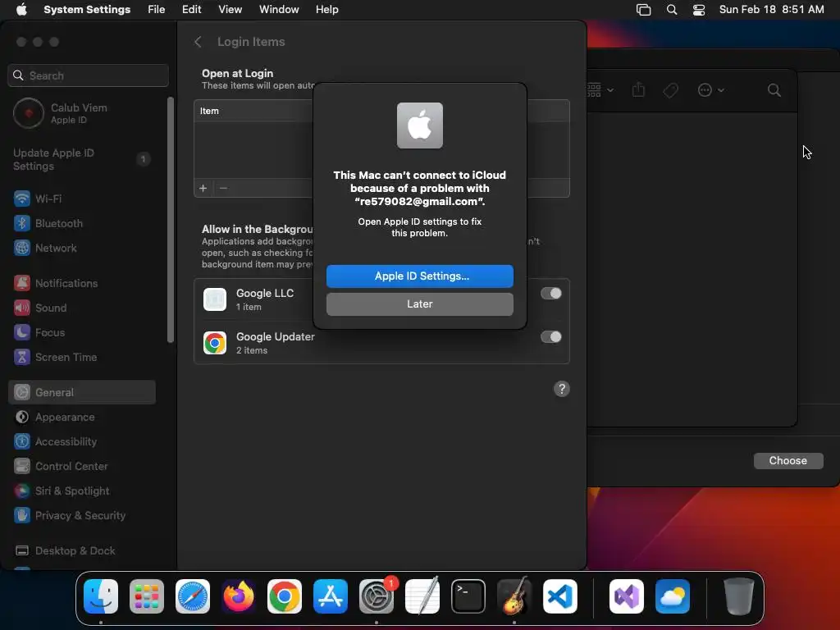840x630 pixels.
Task: Open Appearance settings
Action: pyautogui.click(x=81, y=418)
